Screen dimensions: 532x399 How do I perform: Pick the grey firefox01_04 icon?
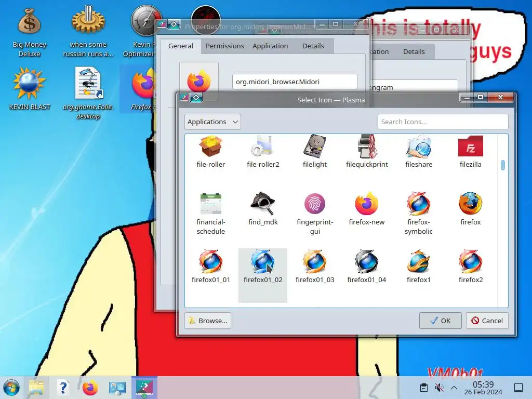coord(367,261)
